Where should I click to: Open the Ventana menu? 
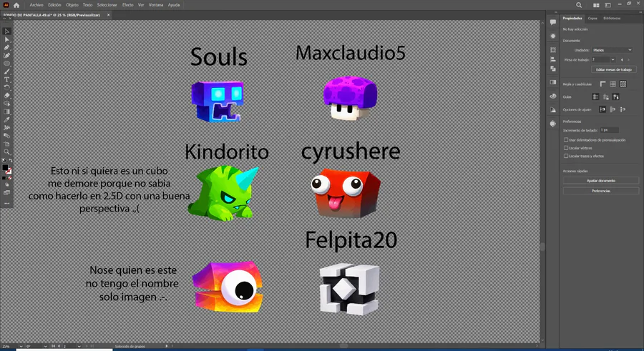156,5
